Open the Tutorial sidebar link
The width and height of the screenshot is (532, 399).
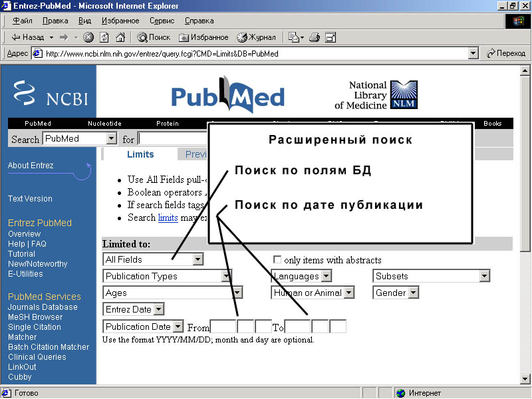tap(22, 254)
